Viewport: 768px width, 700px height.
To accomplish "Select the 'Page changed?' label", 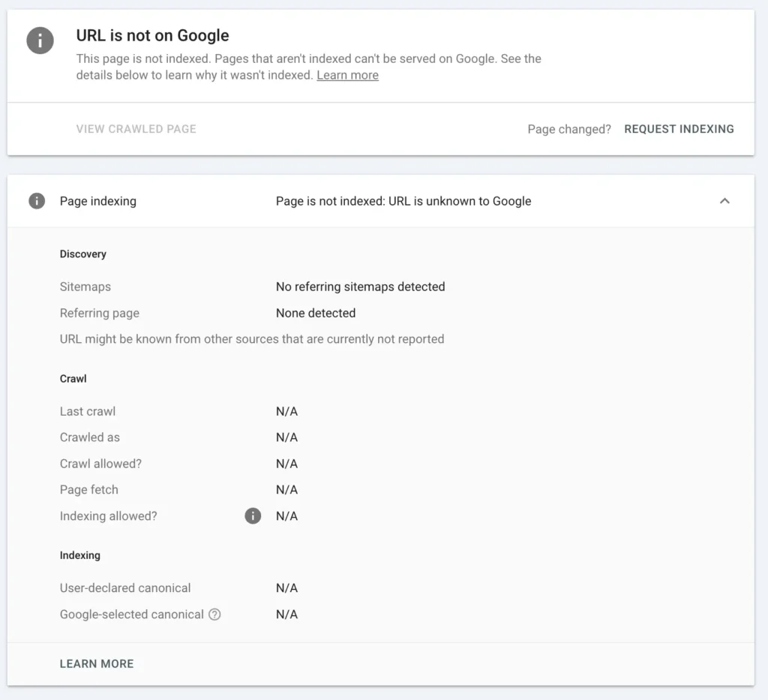I will coord(568,129).
